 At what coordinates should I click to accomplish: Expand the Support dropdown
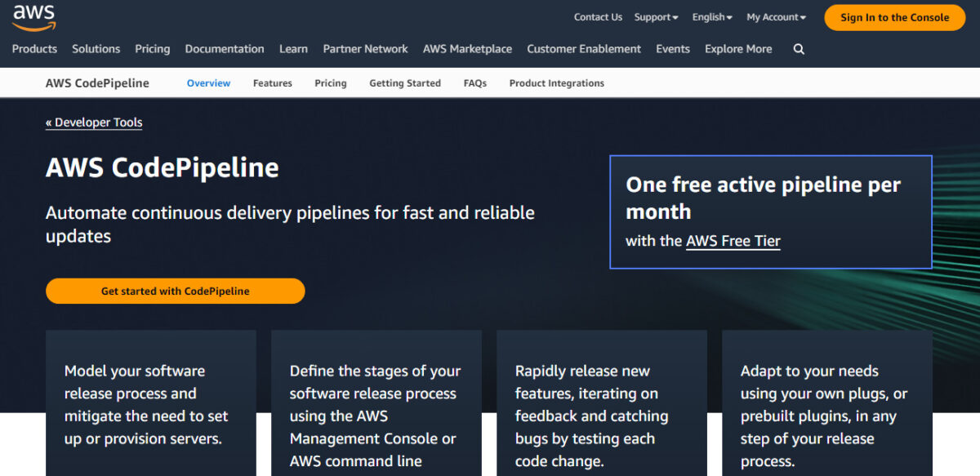[x=656, y=17]
